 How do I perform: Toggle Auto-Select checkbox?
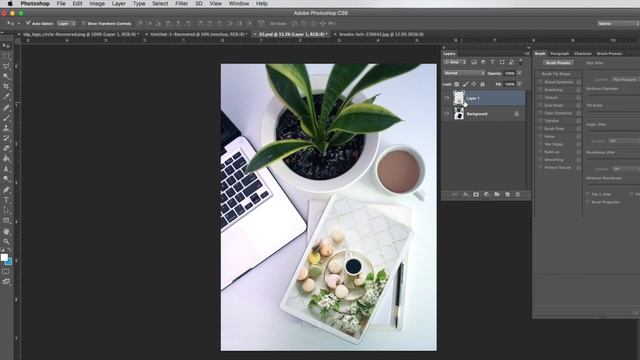(x=28, y=23)
